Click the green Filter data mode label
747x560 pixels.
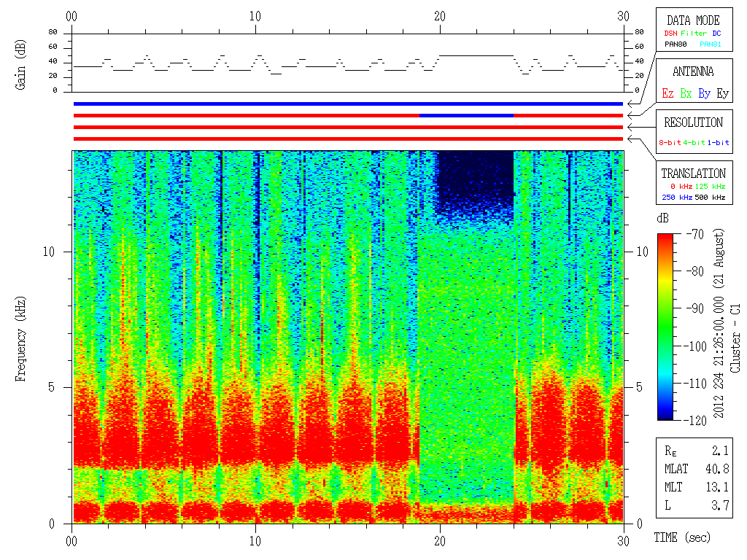(x=694, y=34)
